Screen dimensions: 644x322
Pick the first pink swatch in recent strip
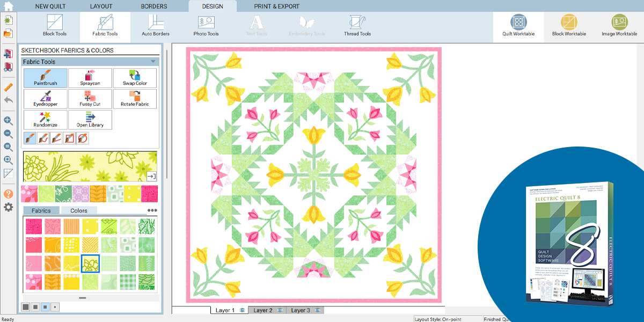(29, 194)
